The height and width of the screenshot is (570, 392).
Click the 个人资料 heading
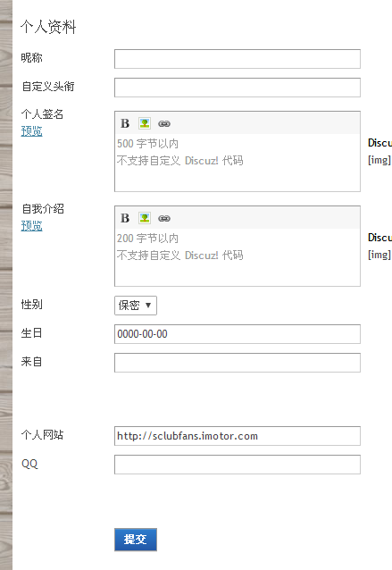[x=48, y=28]
